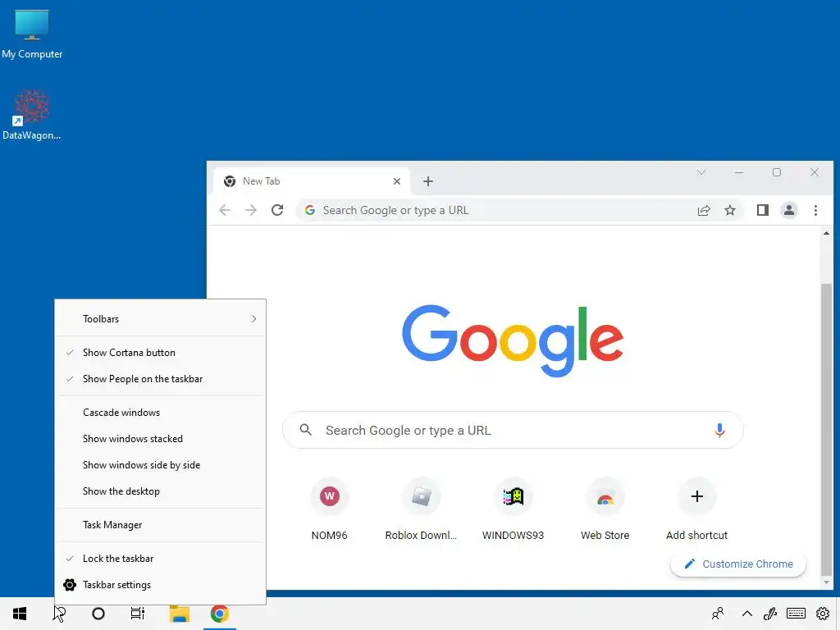Choose Show windows side by side
Screen dimensions: 840x630
coord(161,465)
